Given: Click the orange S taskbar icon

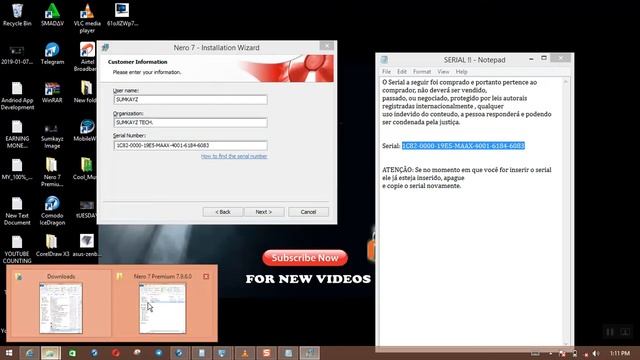Looking at the screenshot, I should (x=267, y=353).
